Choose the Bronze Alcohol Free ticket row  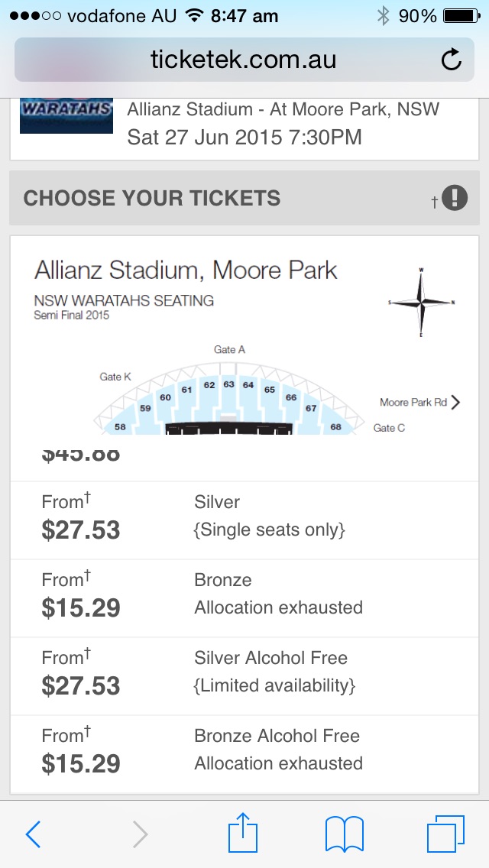(x=244, y=754)
